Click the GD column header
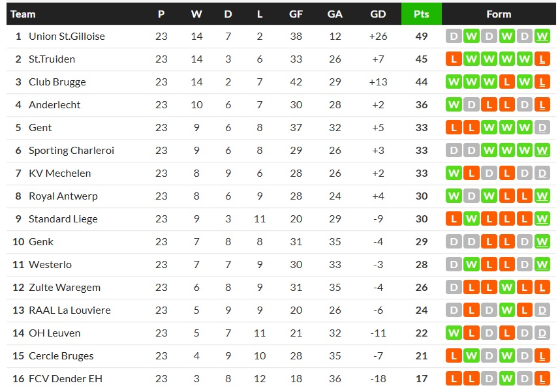This screenshot has height=392, width=558. pos(378,14)
